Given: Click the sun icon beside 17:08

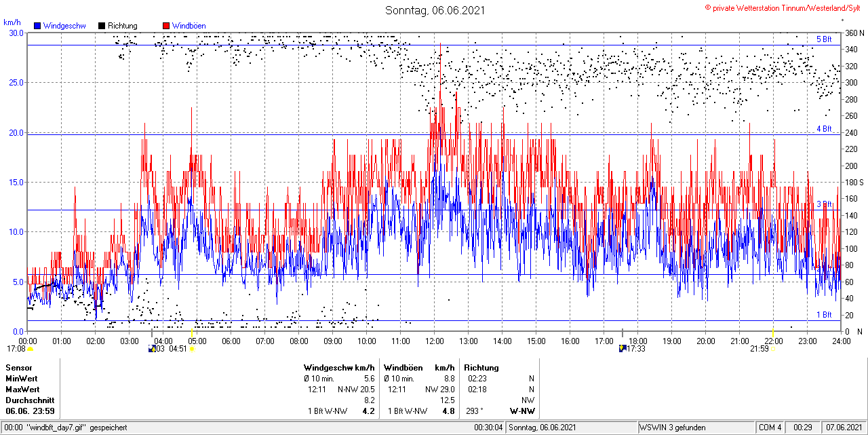Looking at the screenshot, I should pos(31,349).
